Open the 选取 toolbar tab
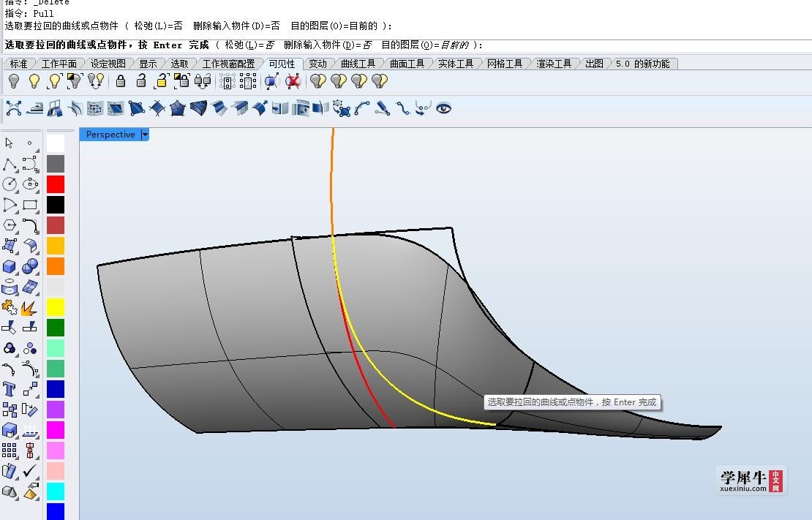Image resolution: width=812 pixels, height=520 pixels. [x=180, y=64]
